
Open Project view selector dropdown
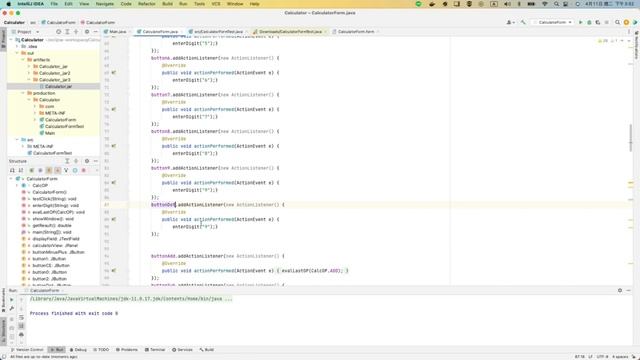coord(26,31)
